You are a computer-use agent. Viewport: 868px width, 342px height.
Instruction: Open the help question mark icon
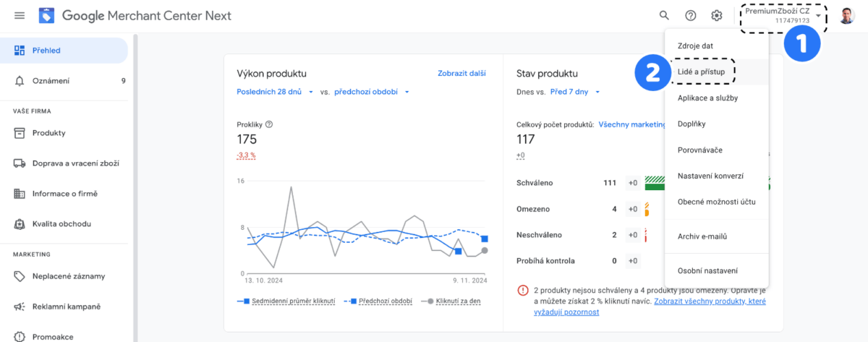click(690, 15)
